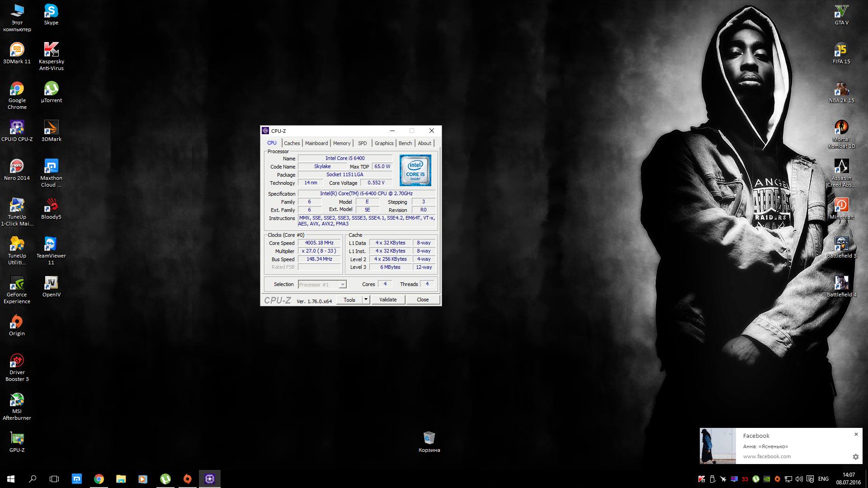This screenshot has width=868, height=488.
Task: Launch Kaspersky Anti-Virus desktop icon
Action: (x=51, y=50)
